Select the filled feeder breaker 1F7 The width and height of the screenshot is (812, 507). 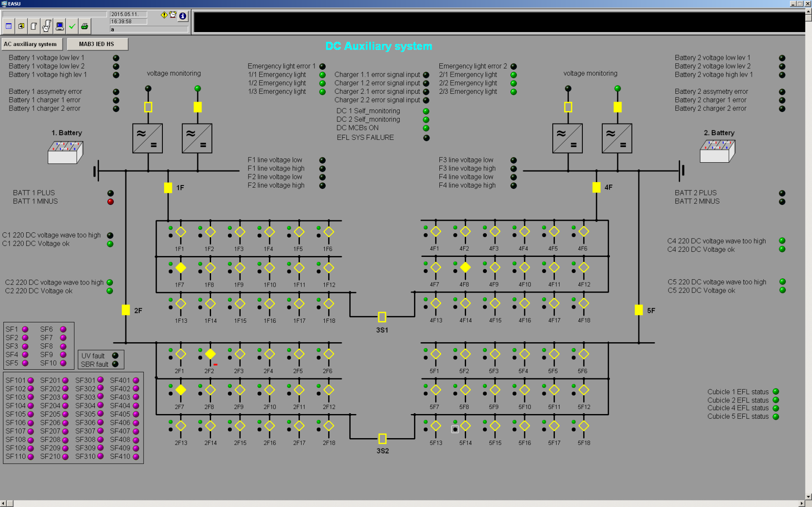(x=181, y=268)
